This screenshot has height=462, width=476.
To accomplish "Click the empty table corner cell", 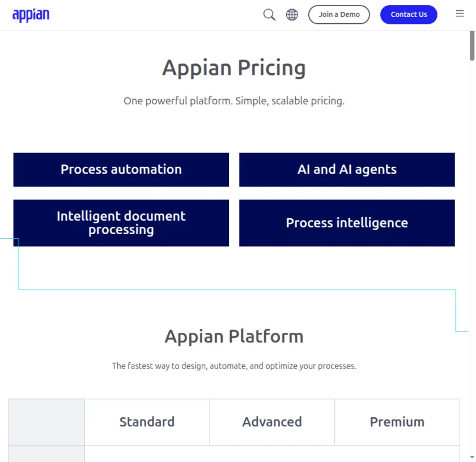I will [x=46, y=422].
